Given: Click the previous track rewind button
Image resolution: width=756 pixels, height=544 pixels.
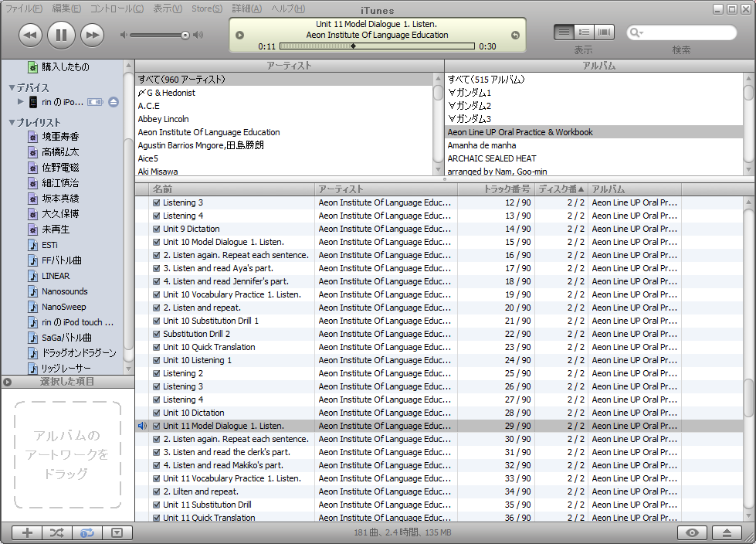Looking at the screenshot, I should [x=30, y=36].
